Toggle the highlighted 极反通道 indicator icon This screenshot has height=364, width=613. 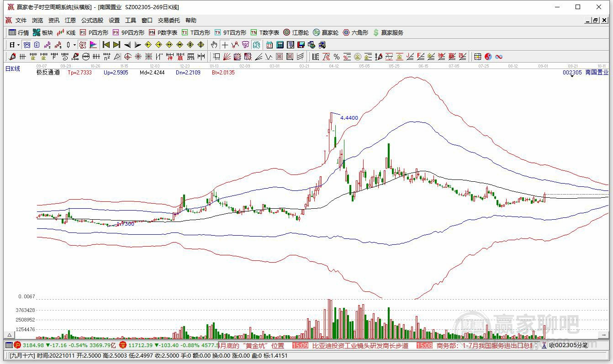[83, 45]
